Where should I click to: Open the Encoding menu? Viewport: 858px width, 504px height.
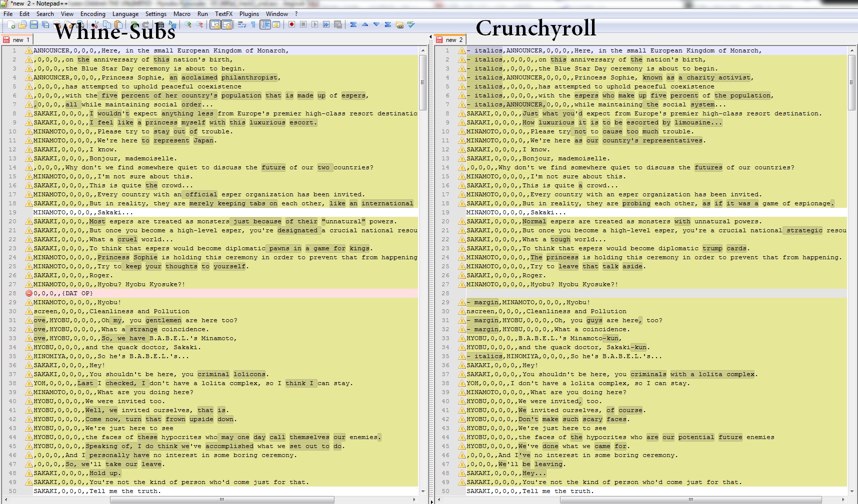pyautogui.click(x=93, y=14)
